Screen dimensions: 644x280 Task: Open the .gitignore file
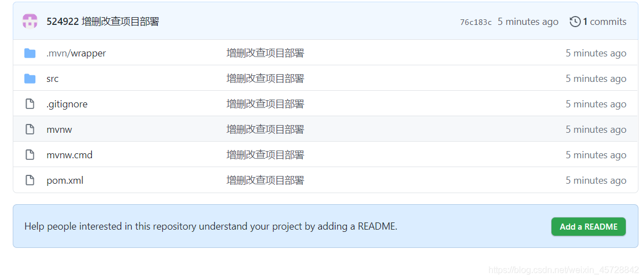pyautogui.click(x=67, y=104)
